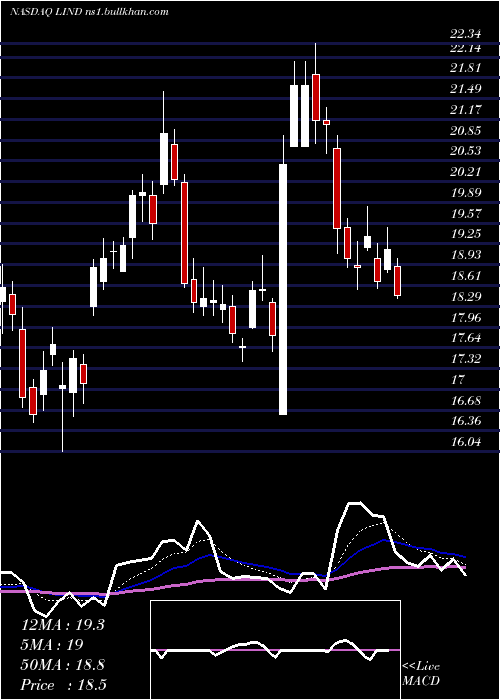Click the 19.25 price axis label

465,234
